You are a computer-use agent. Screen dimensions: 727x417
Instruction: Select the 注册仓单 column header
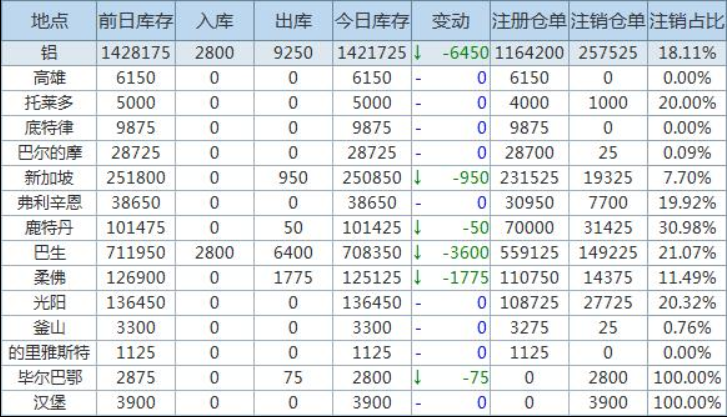click(529, 20)
